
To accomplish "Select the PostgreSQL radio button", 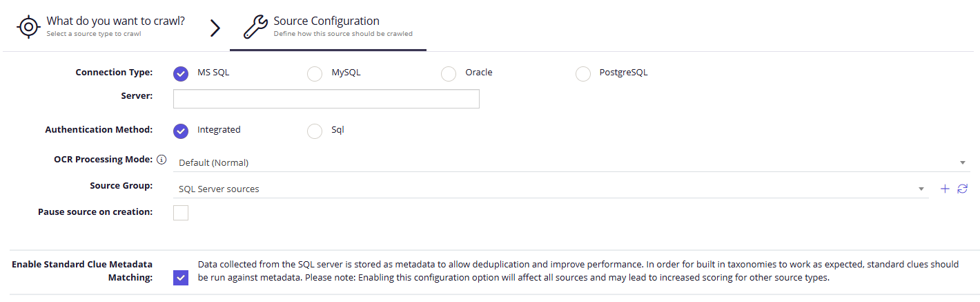I will click(583, 73).
